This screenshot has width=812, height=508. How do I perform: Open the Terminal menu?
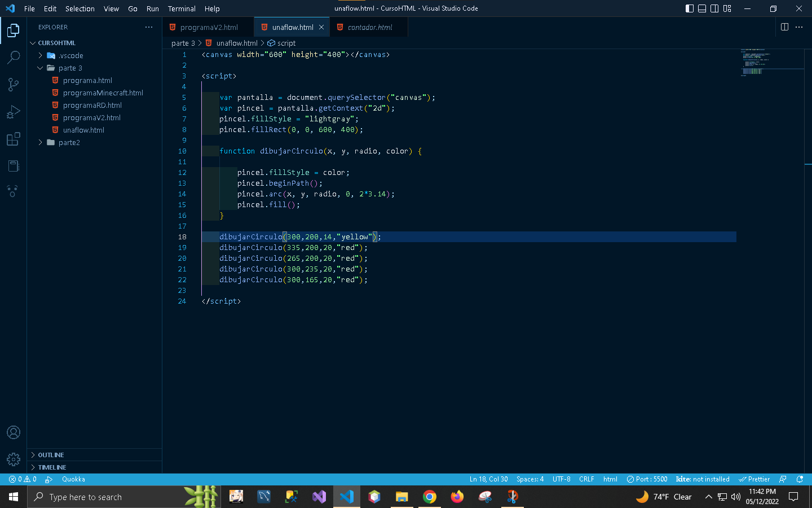click(182, 8)
